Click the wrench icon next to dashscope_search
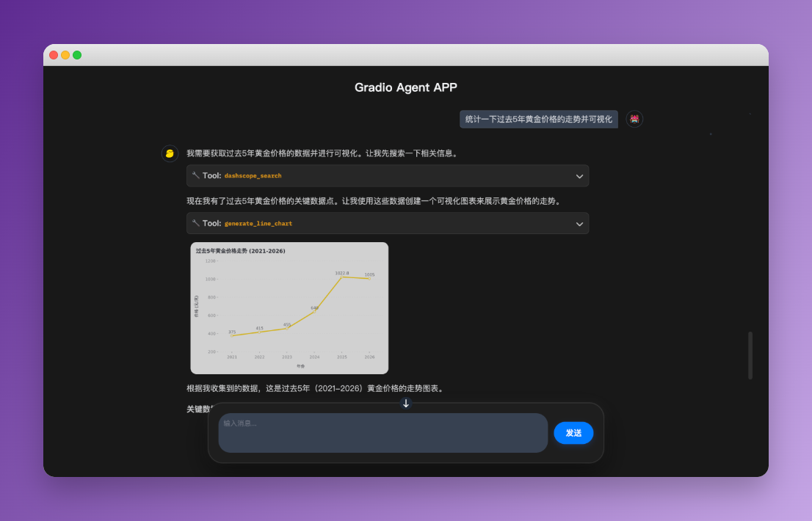Screen dimensions: 812x521 point(195,176)
